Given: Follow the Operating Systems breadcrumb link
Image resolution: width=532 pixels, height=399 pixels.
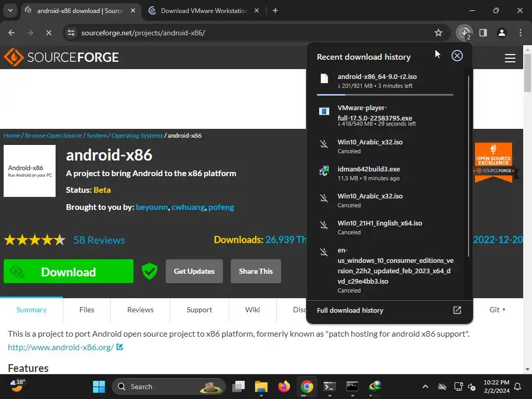Looking at the screenshot, I should pos(137,136).
